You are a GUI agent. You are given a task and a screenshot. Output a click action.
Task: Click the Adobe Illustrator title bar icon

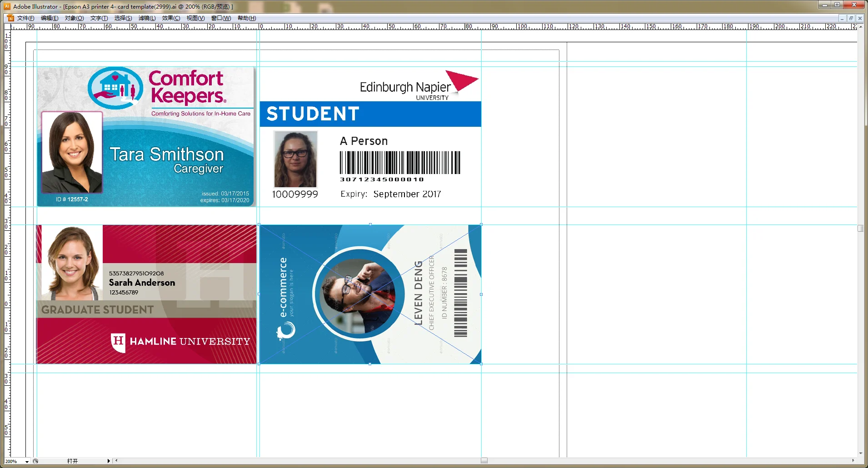pyautogui.click(x=7, y=6)
